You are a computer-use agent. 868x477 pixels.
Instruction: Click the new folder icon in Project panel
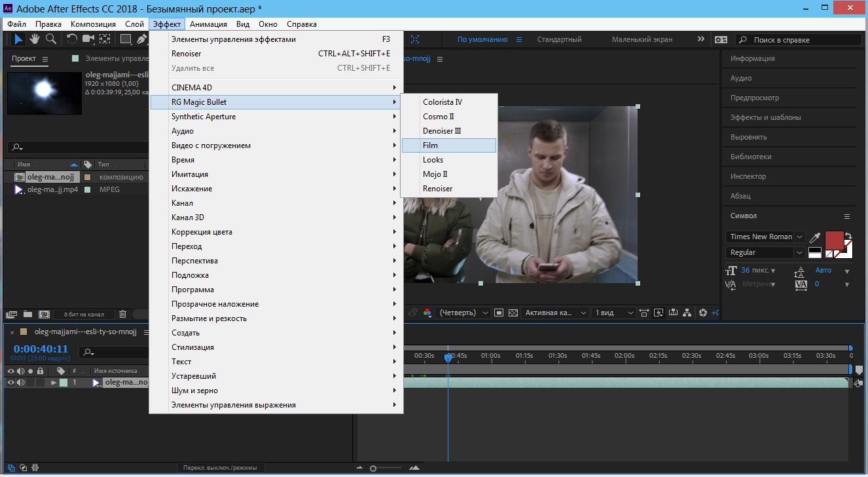(x=28, y=315)
